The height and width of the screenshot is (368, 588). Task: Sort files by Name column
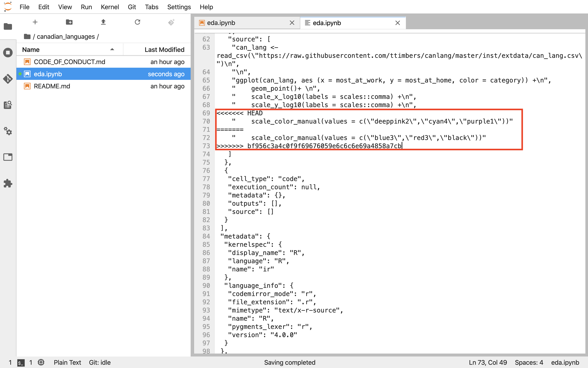70,50
